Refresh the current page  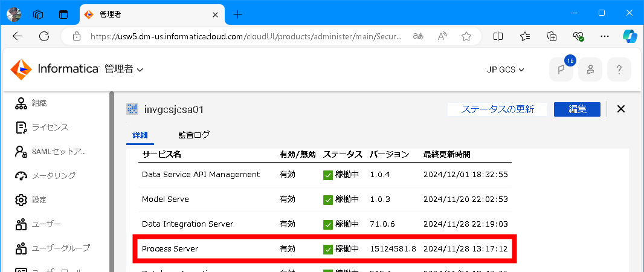(44, 36)
